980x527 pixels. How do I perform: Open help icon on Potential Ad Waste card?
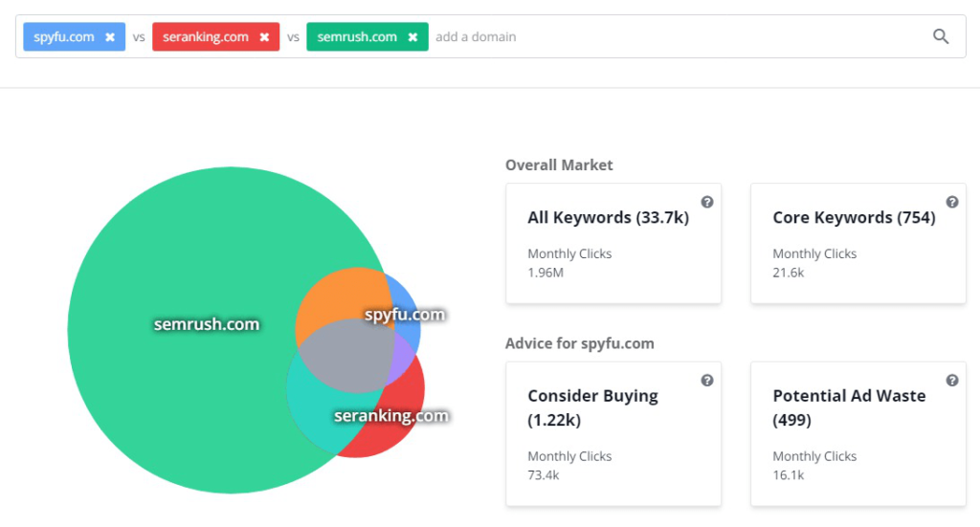tap(952, 381)
